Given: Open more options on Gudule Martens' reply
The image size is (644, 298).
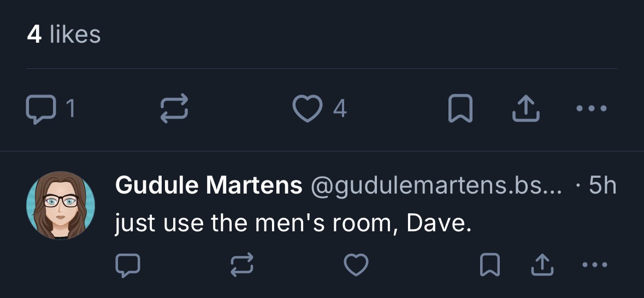Looking at the screenshot, I should [594, 266].
